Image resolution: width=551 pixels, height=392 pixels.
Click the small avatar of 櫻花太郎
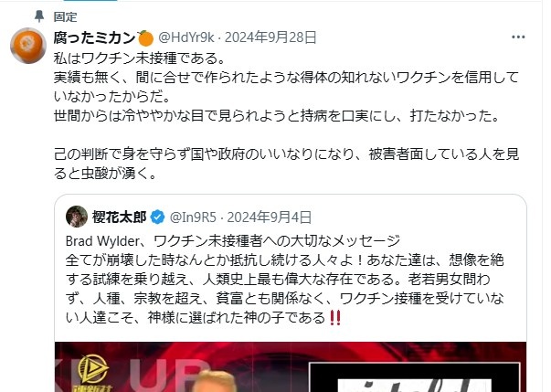coord(77,217)
